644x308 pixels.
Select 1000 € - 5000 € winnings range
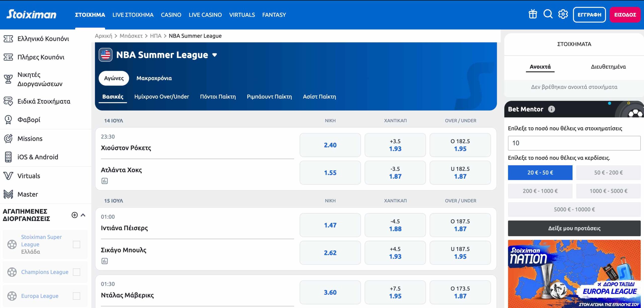click(x=608, y=191)
